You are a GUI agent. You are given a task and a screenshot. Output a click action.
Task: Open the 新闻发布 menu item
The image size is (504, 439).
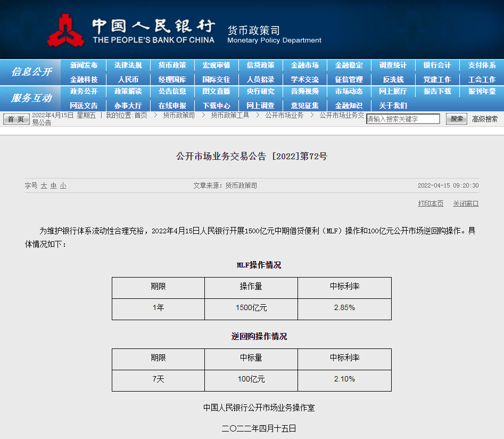[84, 66]
